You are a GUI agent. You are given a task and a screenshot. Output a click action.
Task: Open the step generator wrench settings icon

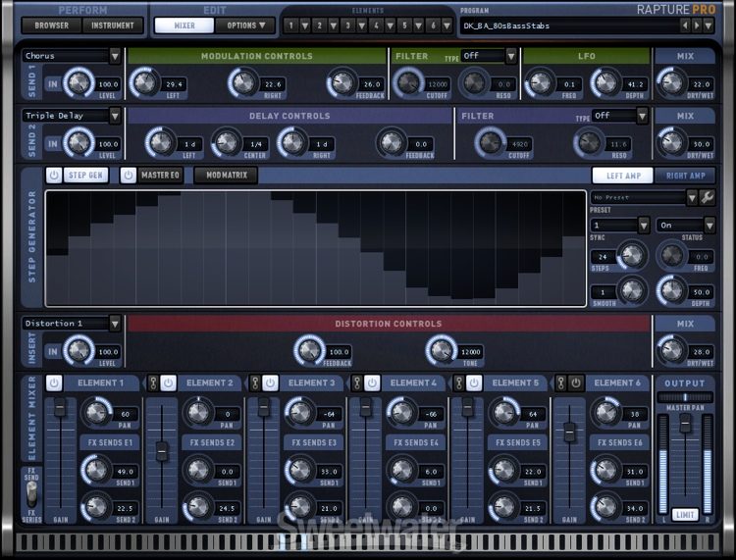pyautogui.click(x=708, y=197)
